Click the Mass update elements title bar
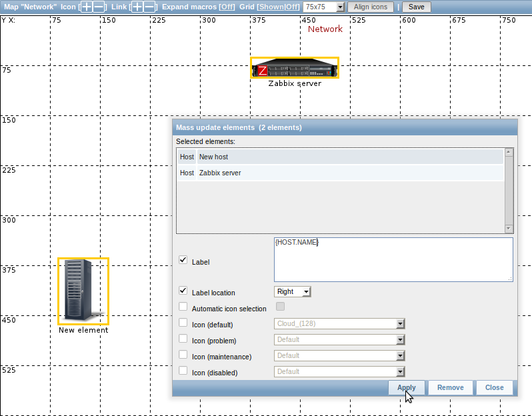The image size is (532, 416). point(345,127)
